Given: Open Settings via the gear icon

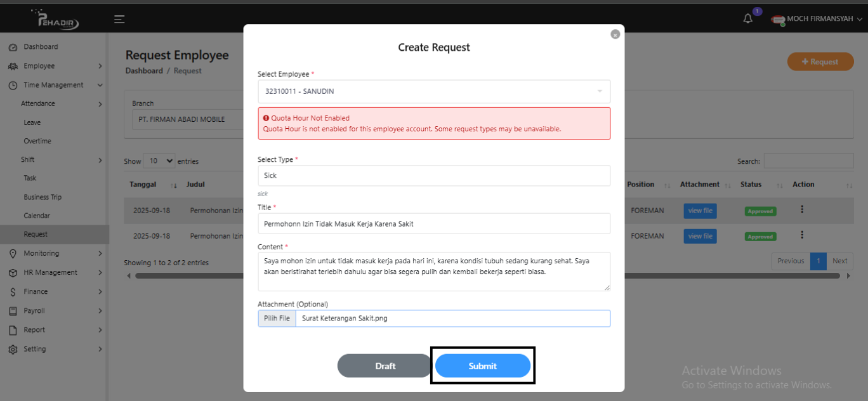Looking at the screenshot, I should 13,348.
